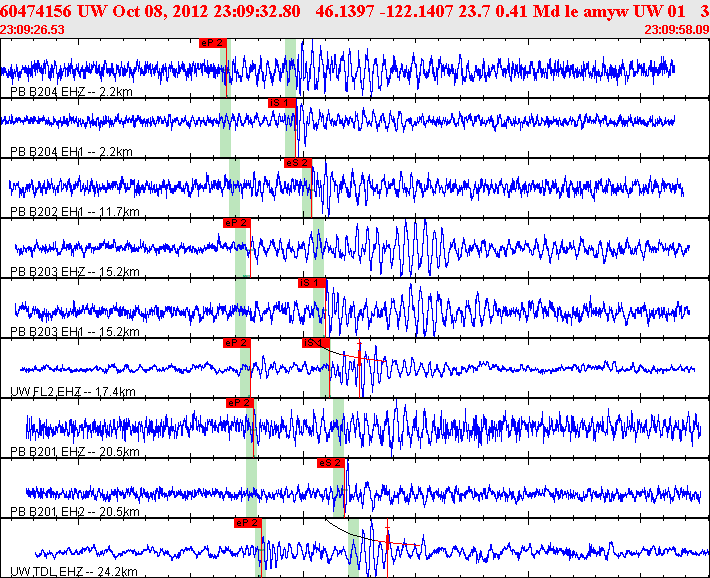The image size is (710, 578).
Task: Click the red coda cross on FL2 EHZ trace
Action: (x=360, y=359)
